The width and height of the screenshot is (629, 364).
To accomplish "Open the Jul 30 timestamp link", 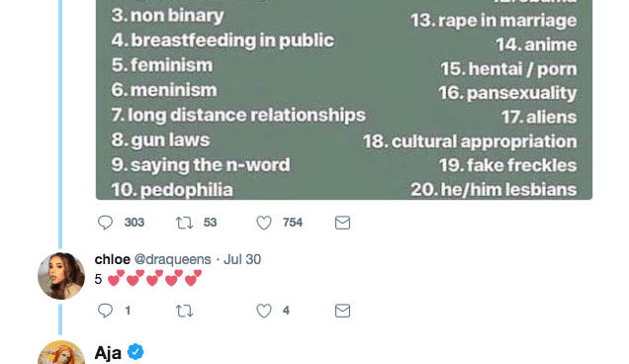I will click(242, 259).
